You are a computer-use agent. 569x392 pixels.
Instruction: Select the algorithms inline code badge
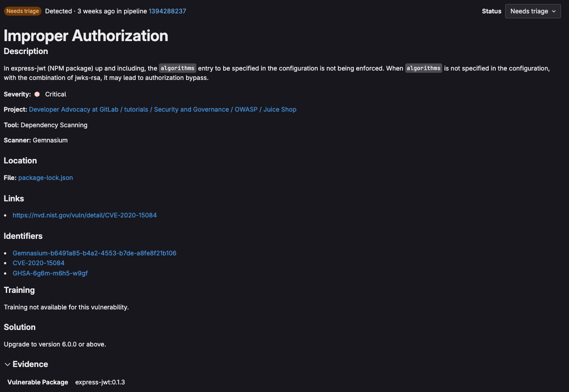(x=177, y=68)
